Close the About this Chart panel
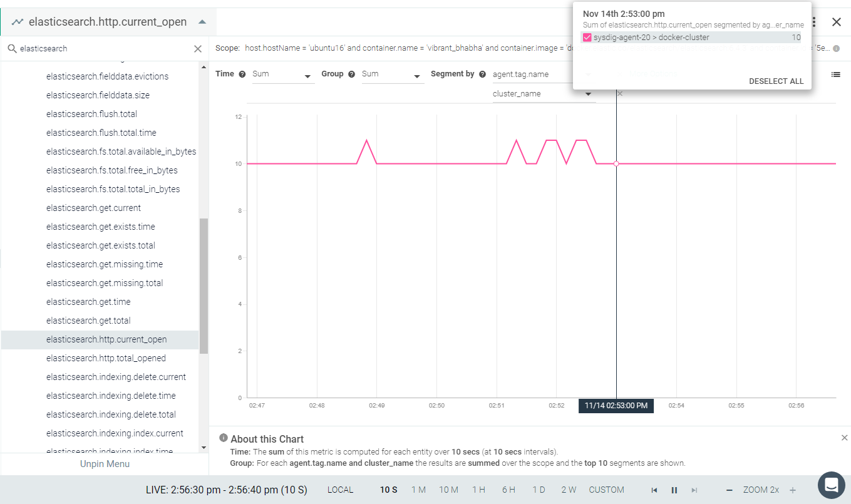This screenshot has width=851, height=504. 844,438
